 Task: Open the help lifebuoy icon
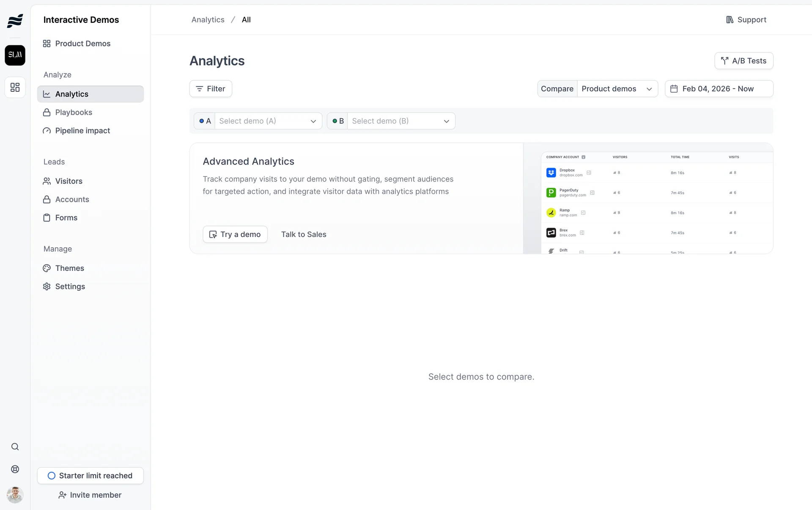point(15,469)
